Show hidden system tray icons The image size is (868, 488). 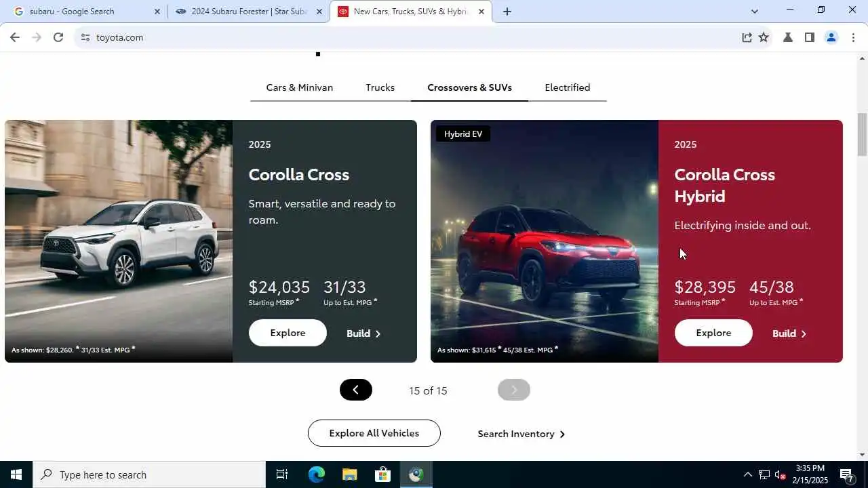tap(747, 474)
